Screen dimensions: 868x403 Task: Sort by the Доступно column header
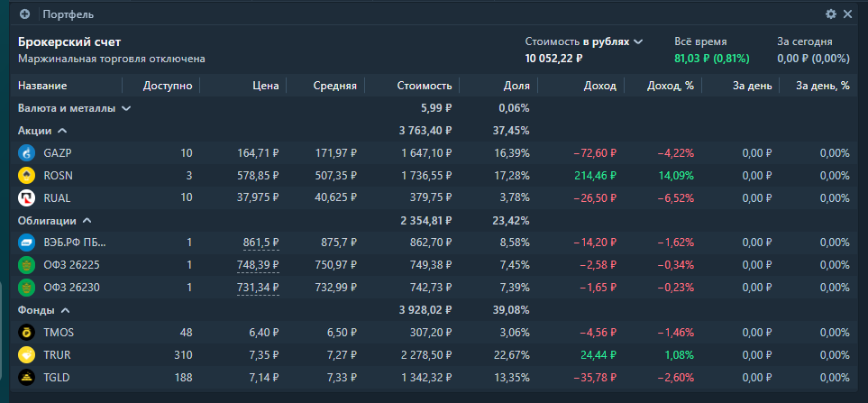click(x=168, y=86)
